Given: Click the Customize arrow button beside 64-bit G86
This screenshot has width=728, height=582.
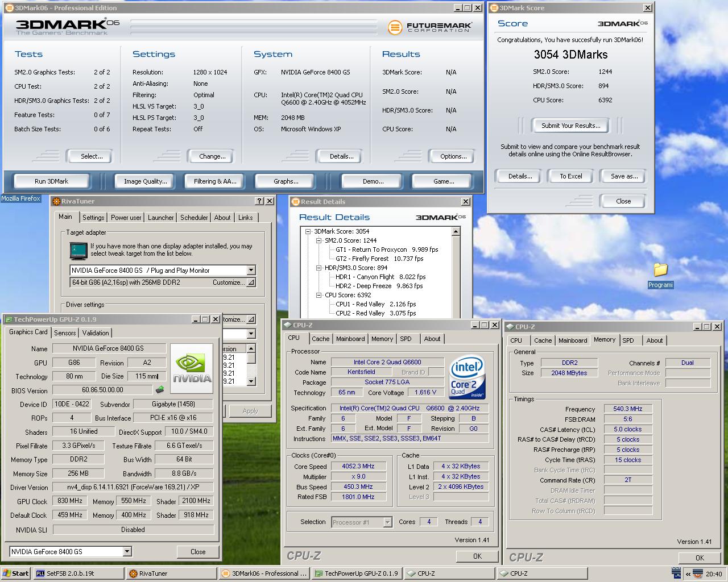Looking at the screenshot, I should tap(251, 282).
